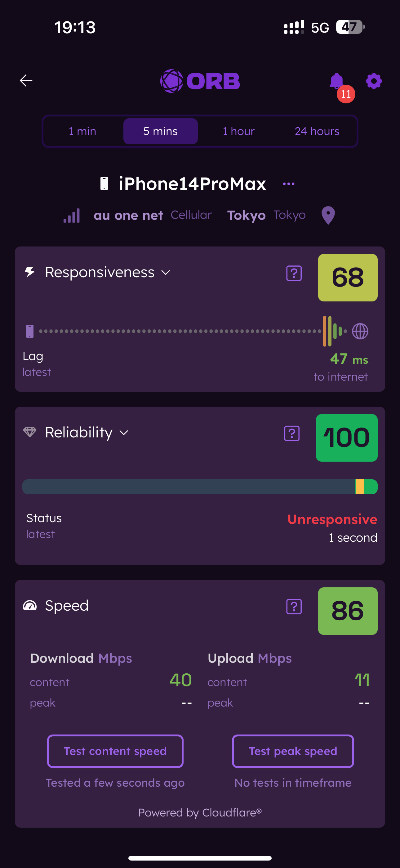
Task: Tap the au one net network label
Action: pos(128,215)
